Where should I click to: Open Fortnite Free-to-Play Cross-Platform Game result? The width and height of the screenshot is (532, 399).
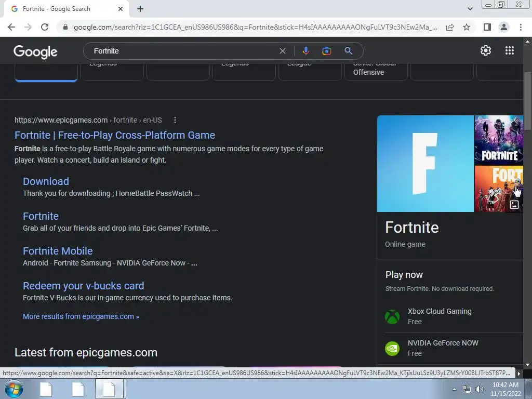[115, 135]
